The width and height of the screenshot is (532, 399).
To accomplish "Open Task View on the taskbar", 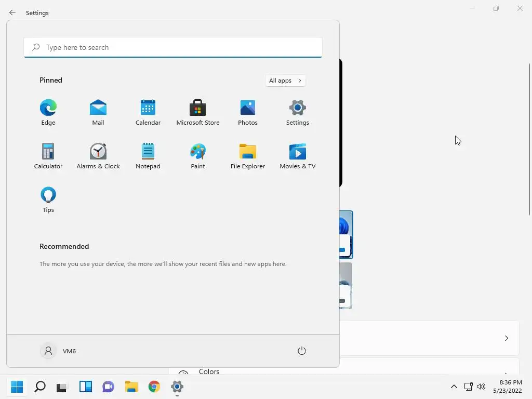I will [62, 387].
